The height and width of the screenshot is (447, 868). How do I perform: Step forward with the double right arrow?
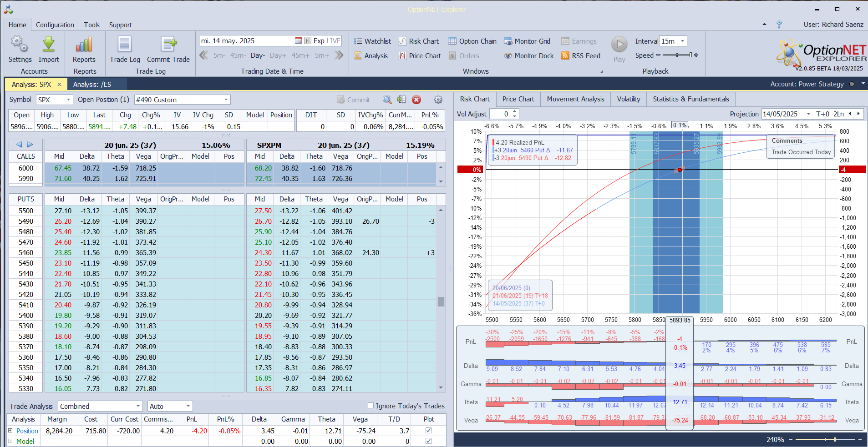[339, 55]
